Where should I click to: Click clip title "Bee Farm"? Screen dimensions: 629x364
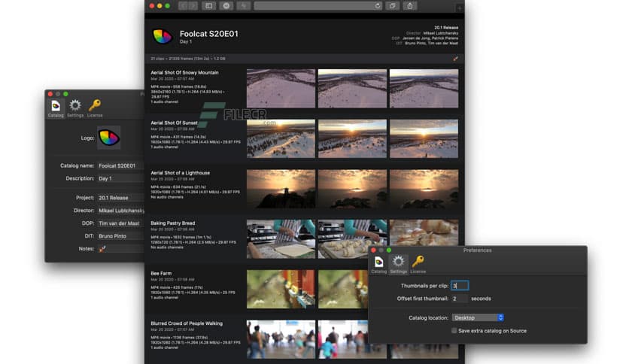click(x=161, y=273)
